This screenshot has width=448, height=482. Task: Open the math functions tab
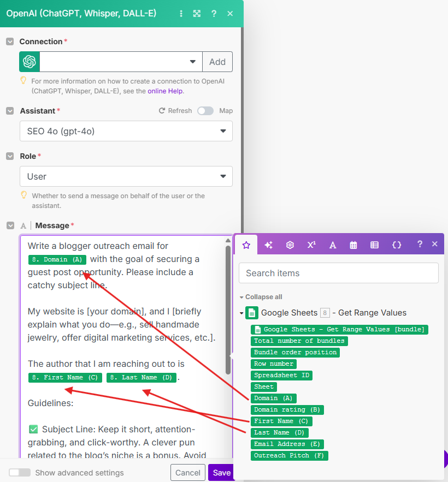click(x=311, y=245)
